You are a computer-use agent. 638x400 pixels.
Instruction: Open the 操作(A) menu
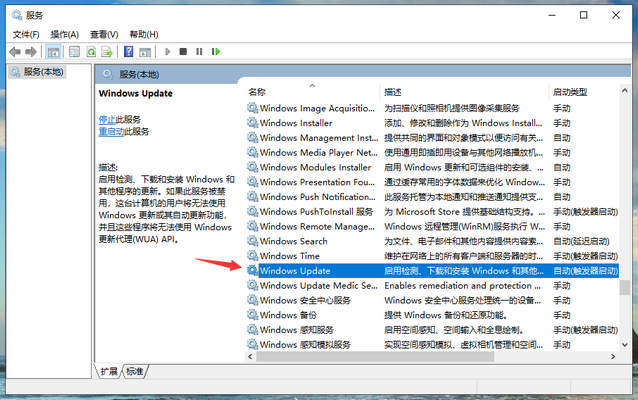point(65,34)
